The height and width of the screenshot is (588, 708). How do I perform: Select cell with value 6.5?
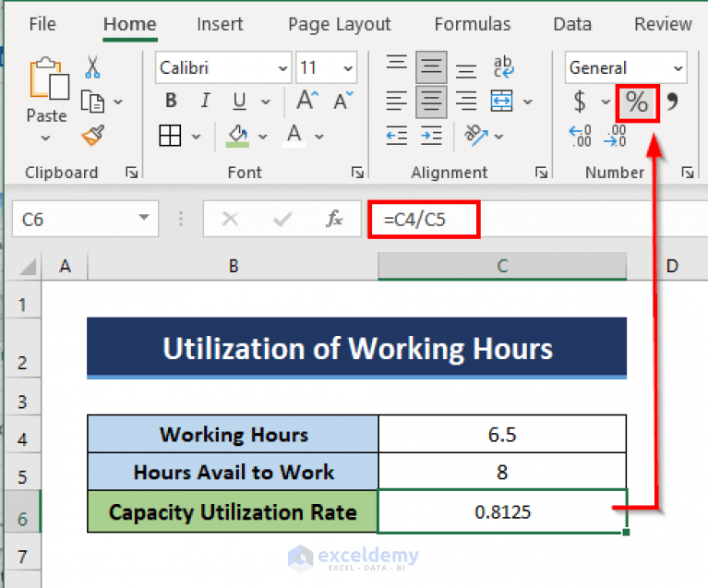coord(502,435)
